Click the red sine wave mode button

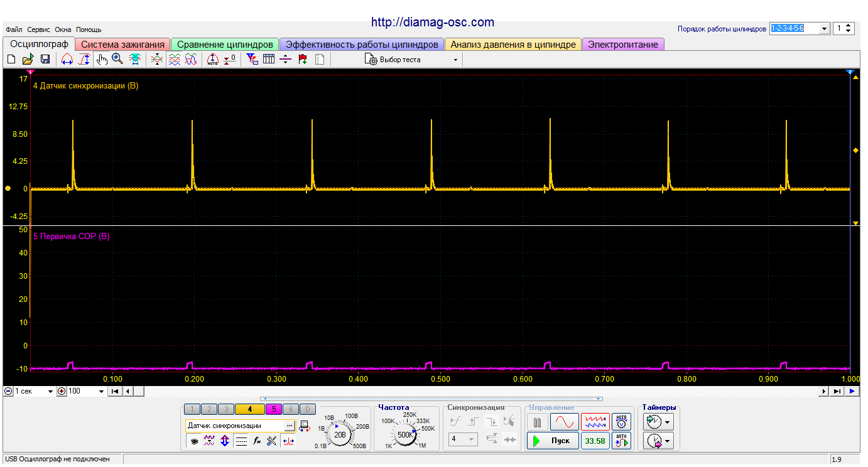pos(564,422)
